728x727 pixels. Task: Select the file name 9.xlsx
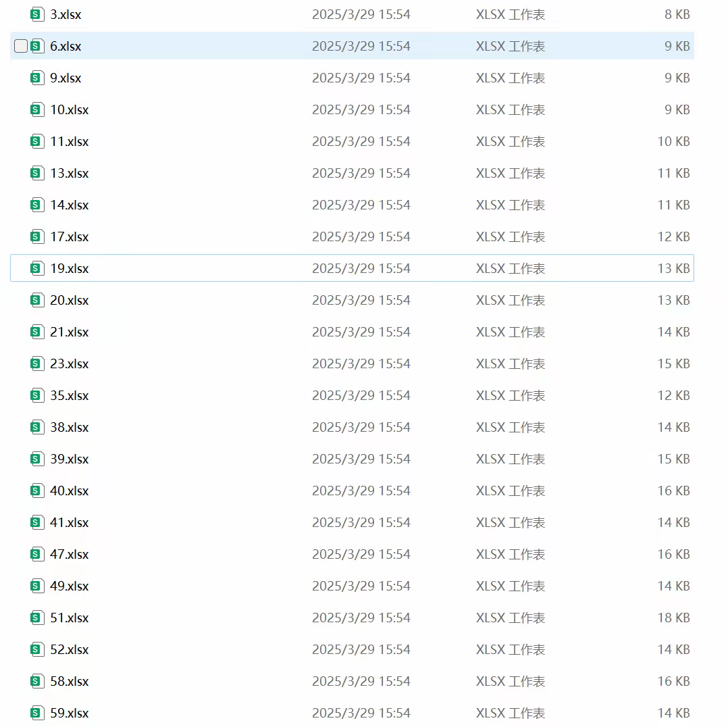66,78
